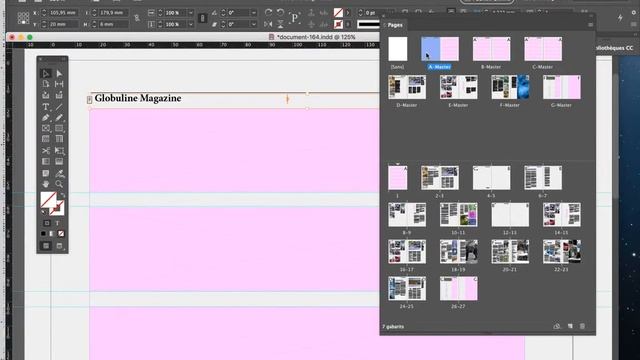Select the Pencil tool
This screenshot has height=360, width=640.
click(x=59, y=118)
